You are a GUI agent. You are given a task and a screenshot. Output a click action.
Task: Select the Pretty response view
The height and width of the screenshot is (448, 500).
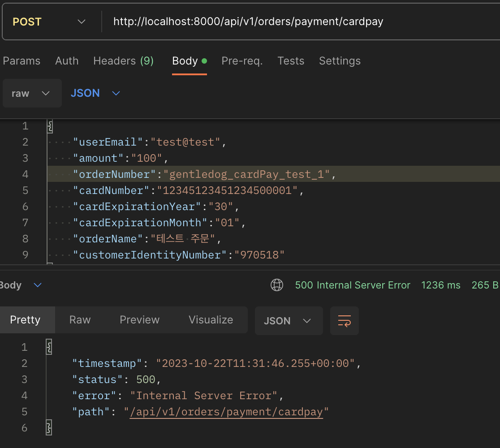point(26,320)
